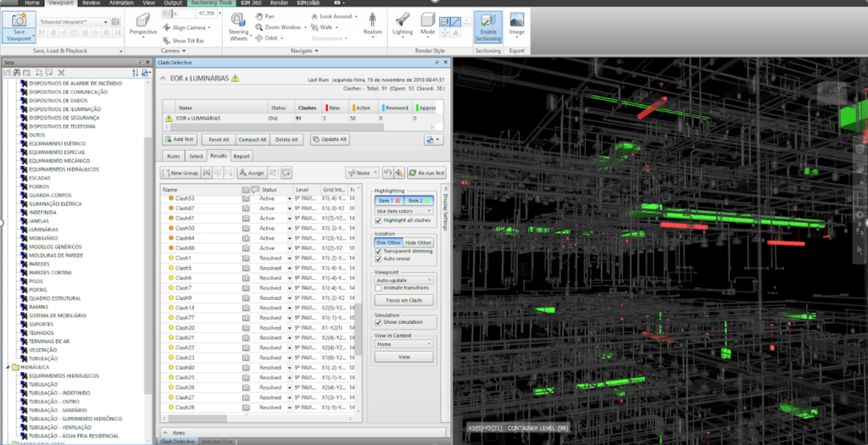Enable the Animate transitions checkbox
This screenshot has height=445, width=868.
379,287
